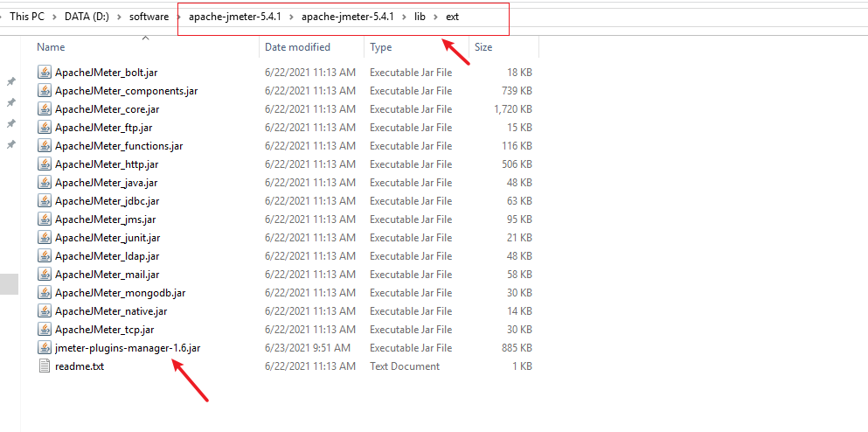Screen dimensions: 868x432
Task: Go to the second apache-jmeter-5.4.1 breadcrumb
Action: pos(348,17)
